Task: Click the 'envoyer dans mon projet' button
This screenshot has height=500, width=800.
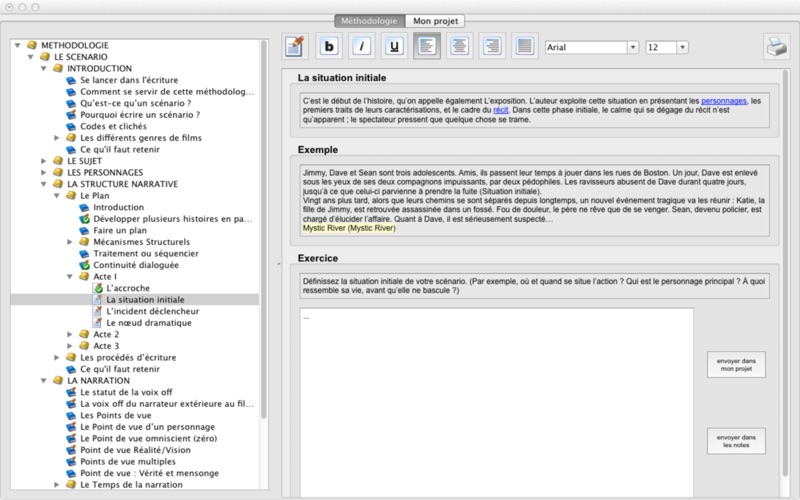Action: [x=736, y=365]
